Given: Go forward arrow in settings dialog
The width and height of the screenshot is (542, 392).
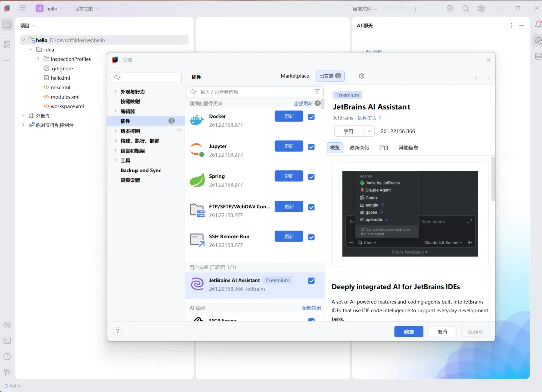Looking at the screenshot, I should pos(487,78).
